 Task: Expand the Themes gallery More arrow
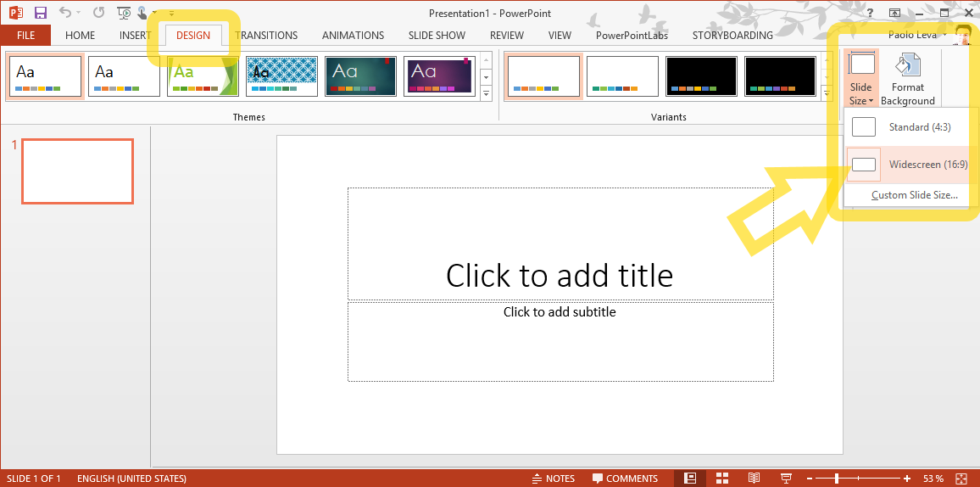coord(487,93)
